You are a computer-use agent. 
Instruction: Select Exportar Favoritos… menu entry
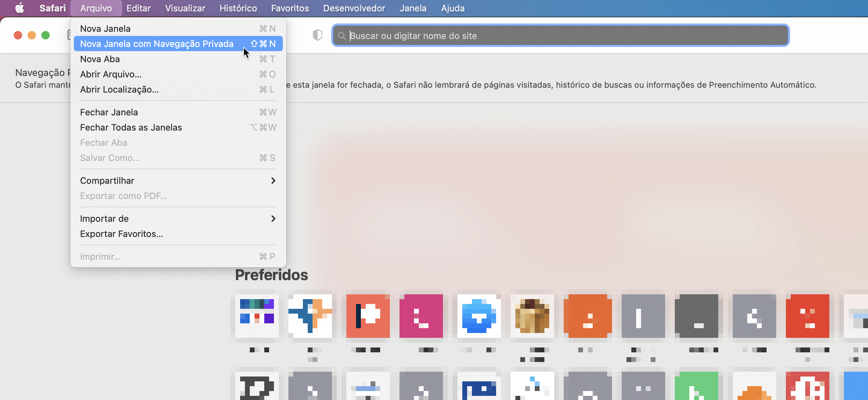(178, 234)
